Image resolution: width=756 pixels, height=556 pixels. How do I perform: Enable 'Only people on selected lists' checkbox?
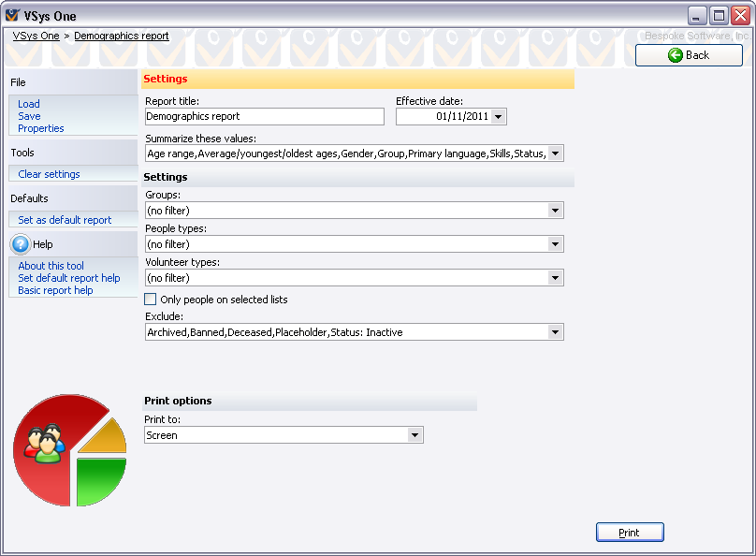click(151, 300)
